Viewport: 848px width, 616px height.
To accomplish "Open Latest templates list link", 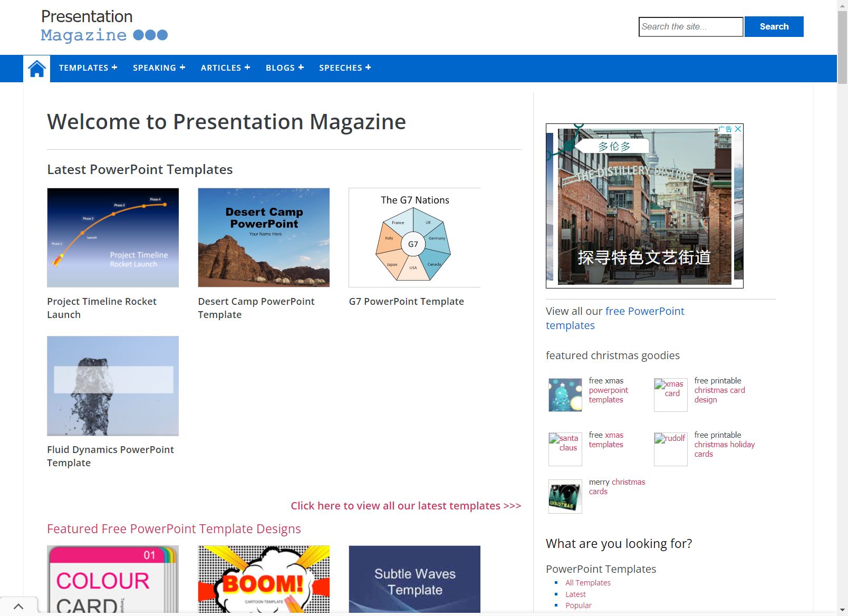I will [x=575, y=594].
